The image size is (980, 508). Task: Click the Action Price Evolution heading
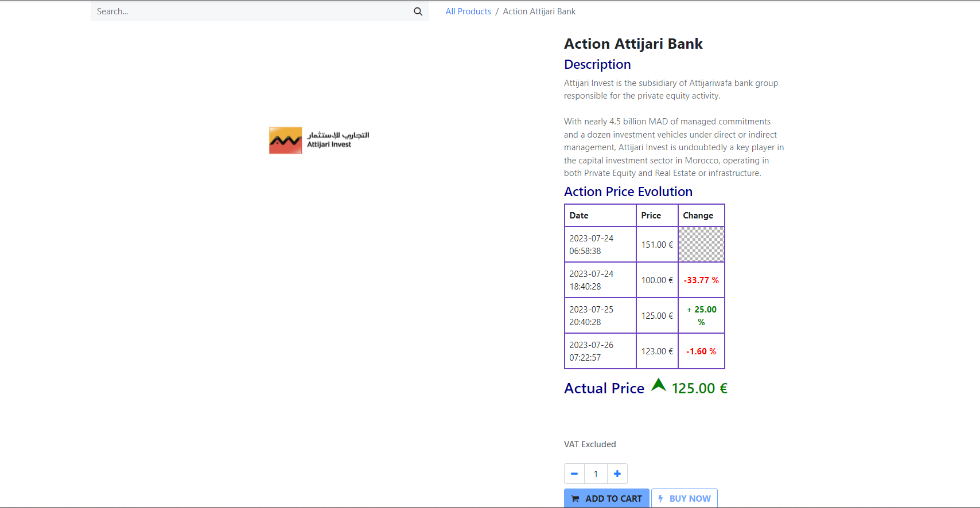pyautogui.click(x=628, y=192)
